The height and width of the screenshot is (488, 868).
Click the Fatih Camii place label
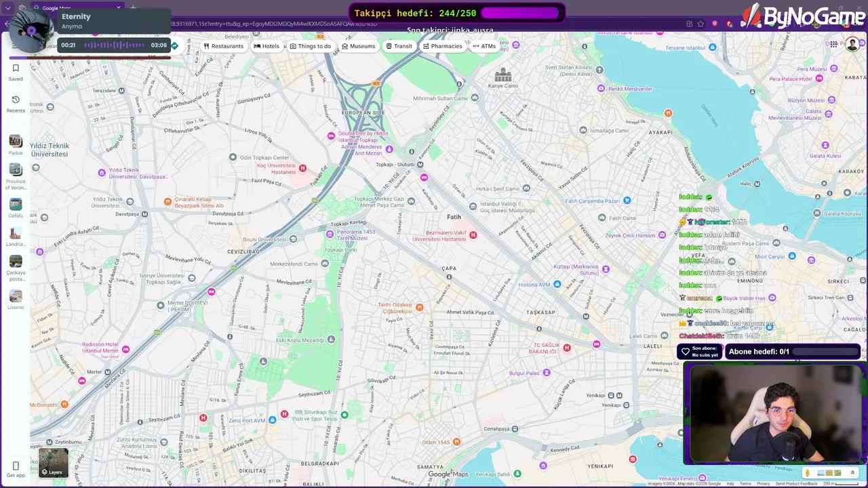tap(623, 218)
